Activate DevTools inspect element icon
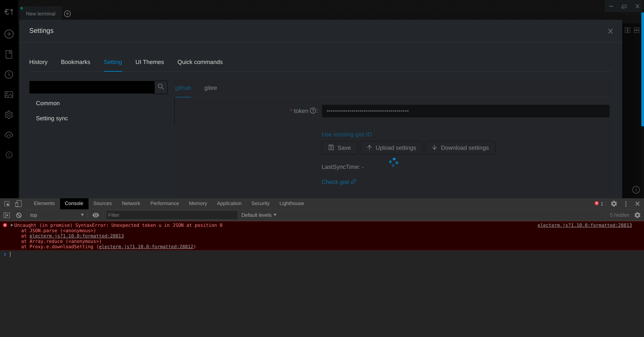 coord(7,204)
